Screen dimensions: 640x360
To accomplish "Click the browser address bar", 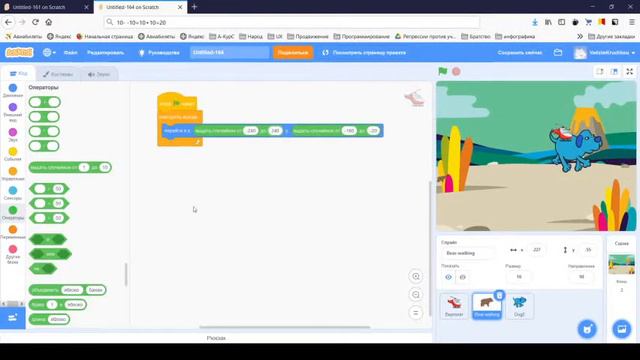I will tap(292, 22).
